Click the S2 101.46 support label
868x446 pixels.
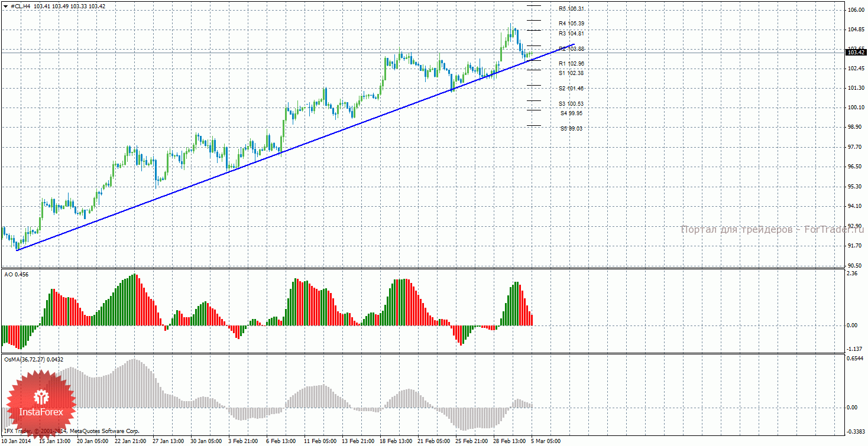(571, 89)
